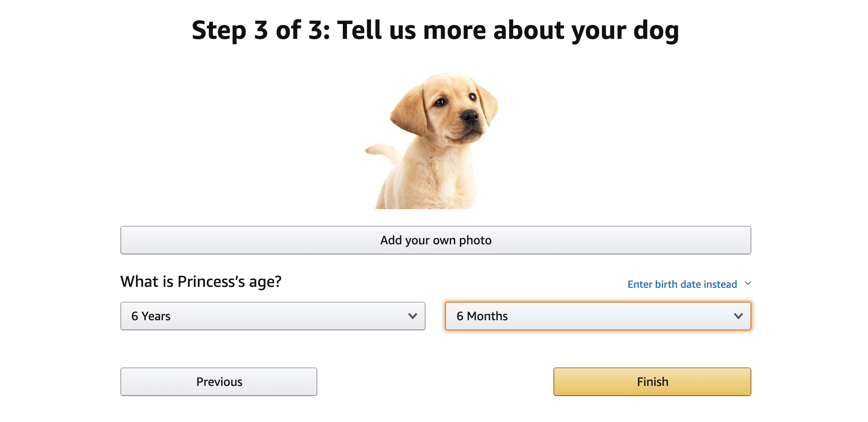
Task: Click the puppy photo placeholder image
Action: 434,139
